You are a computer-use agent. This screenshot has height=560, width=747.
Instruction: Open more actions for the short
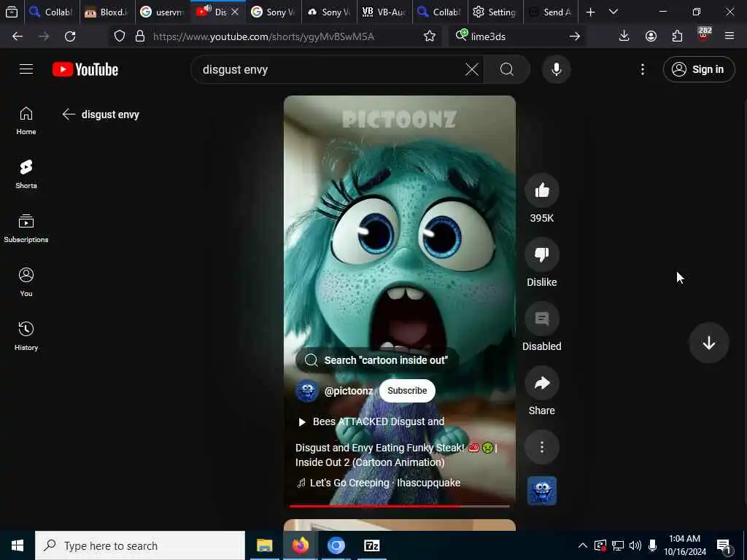[542, 447]
